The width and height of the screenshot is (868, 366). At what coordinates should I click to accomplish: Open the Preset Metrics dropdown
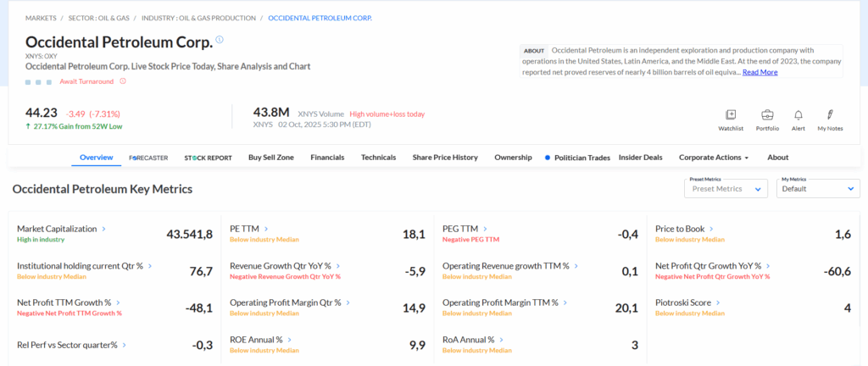click(726, 189)
